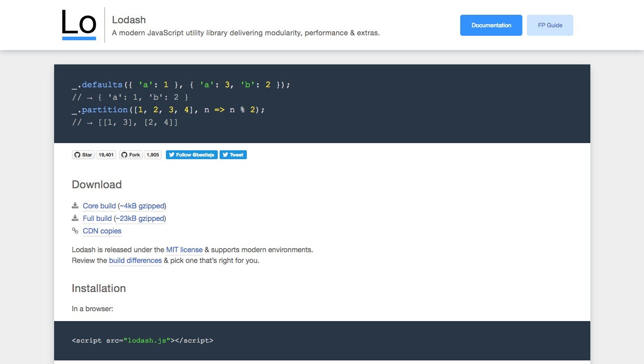Open the Documentation page
The height and width of the screenshot is (364, 644).
point(491,25)
